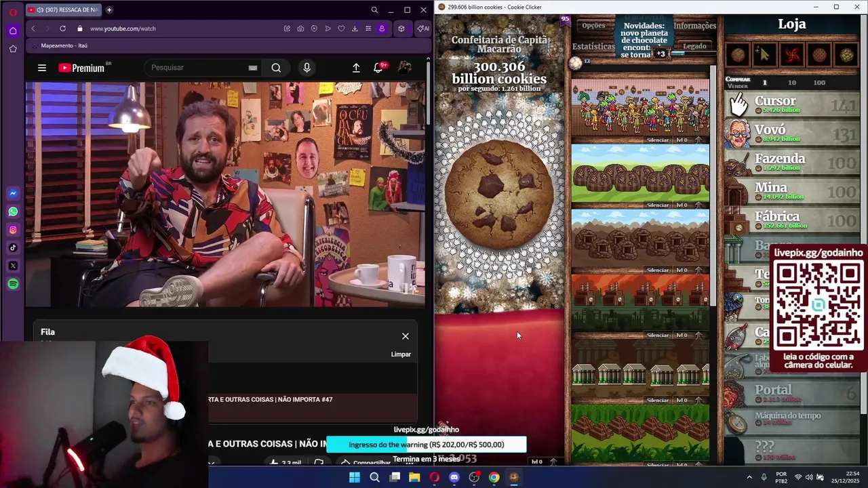The height and width of the screenshot is (488, 868).
Task: Click the buildings panel vertical scrollbar
Action: point(713,184)
